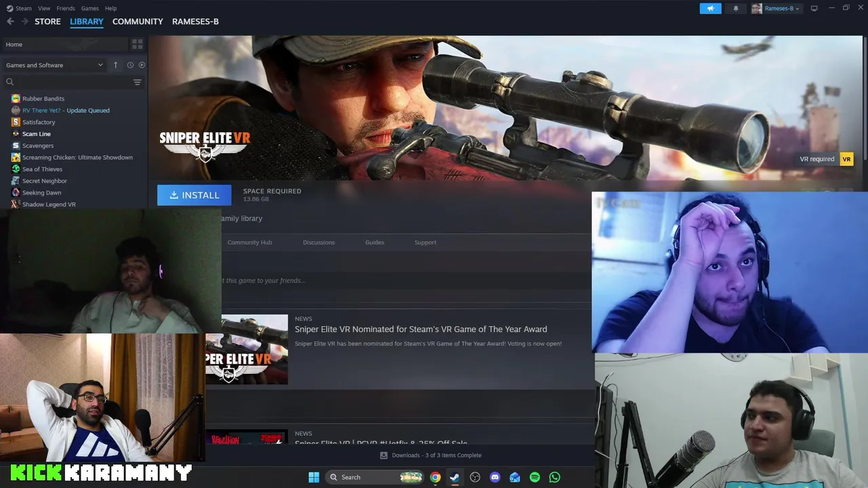Open the Community Hub link
The image size is (868, 488).
(250, 242)
